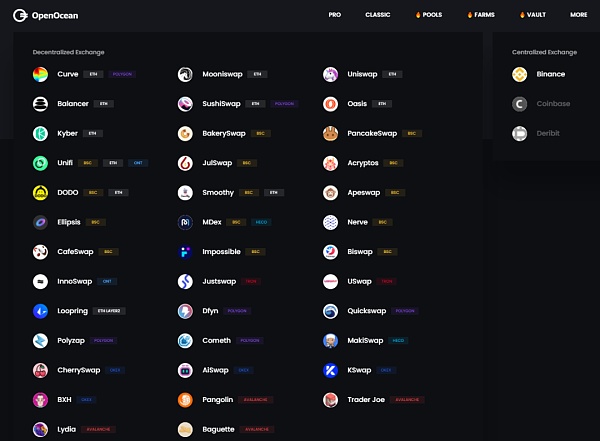Click the Trader Joe link
600x441 pixels.
(x=366, y=400)
